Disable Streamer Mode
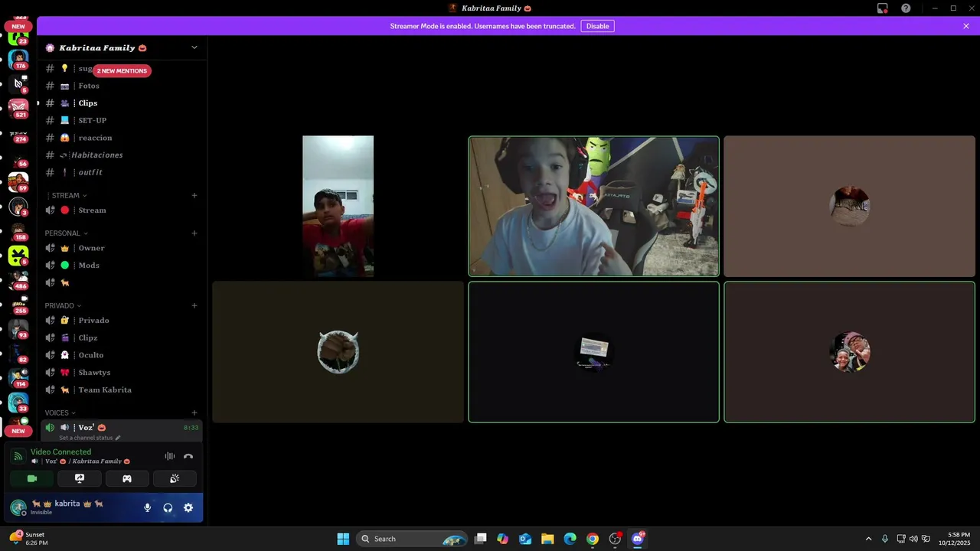Viewport: 980px width, 551px height. 597,26
